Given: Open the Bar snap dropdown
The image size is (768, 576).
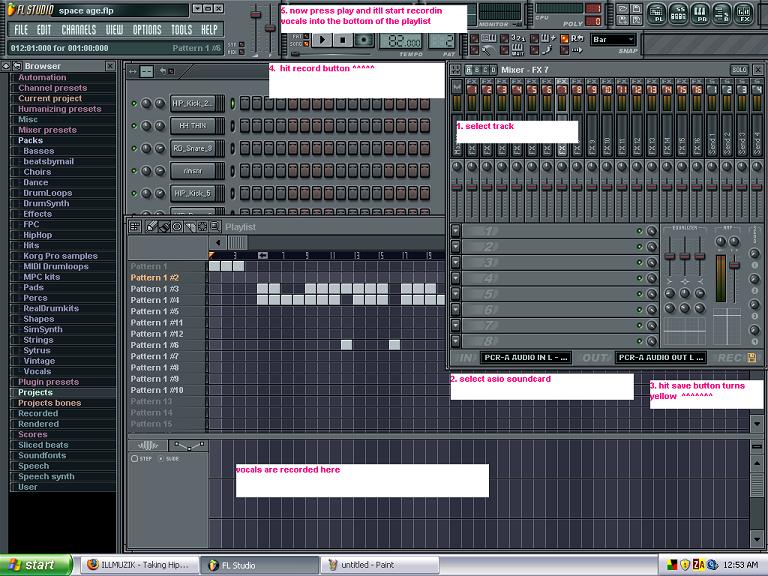Looking at the screenshot, I should click(x=613, y=40).
